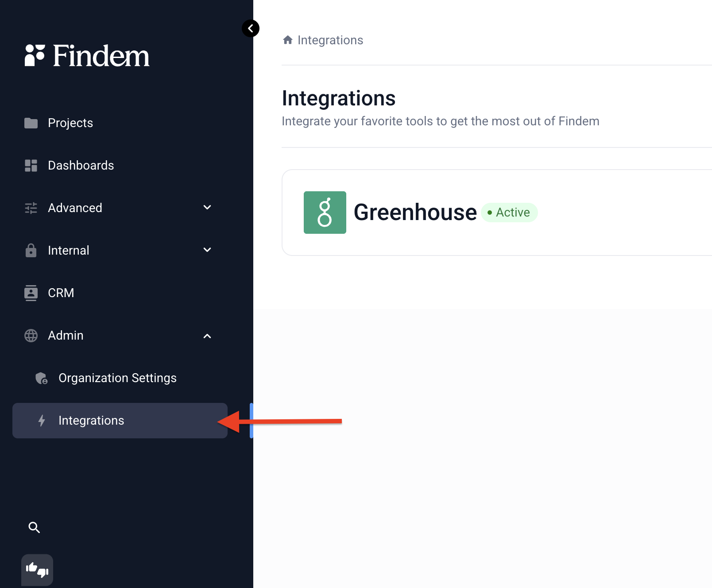The height and width of the screenshot is (588, 712).
Task: Expand the Advanced menu chevron
Action: pos(207,208)
